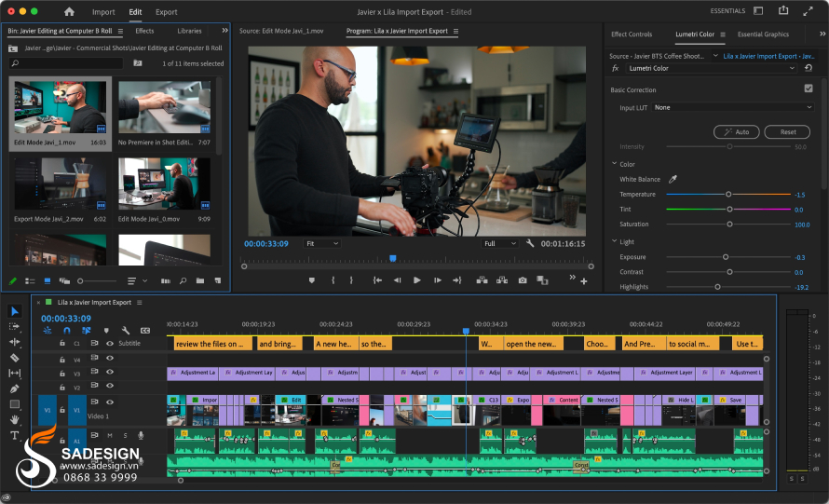Click Mark Out bracket button
829x504 pixels.
(351, 280)
